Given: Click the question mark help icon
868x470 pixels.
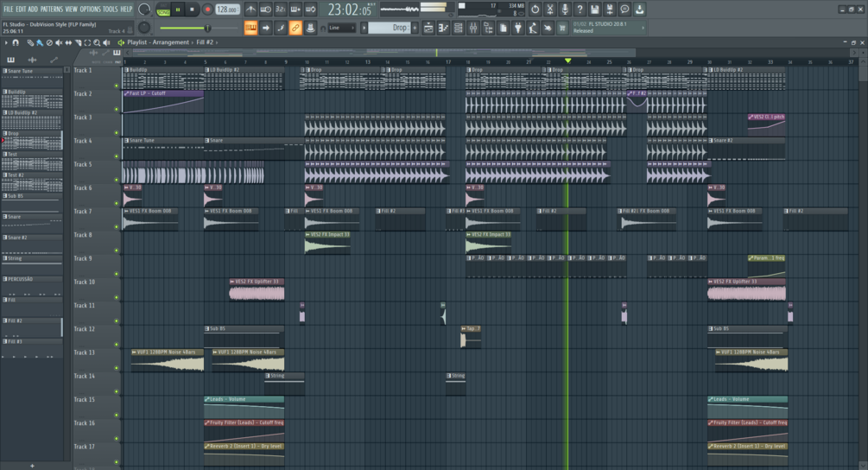Looking at the screenshot, I should tap(580, 10).
